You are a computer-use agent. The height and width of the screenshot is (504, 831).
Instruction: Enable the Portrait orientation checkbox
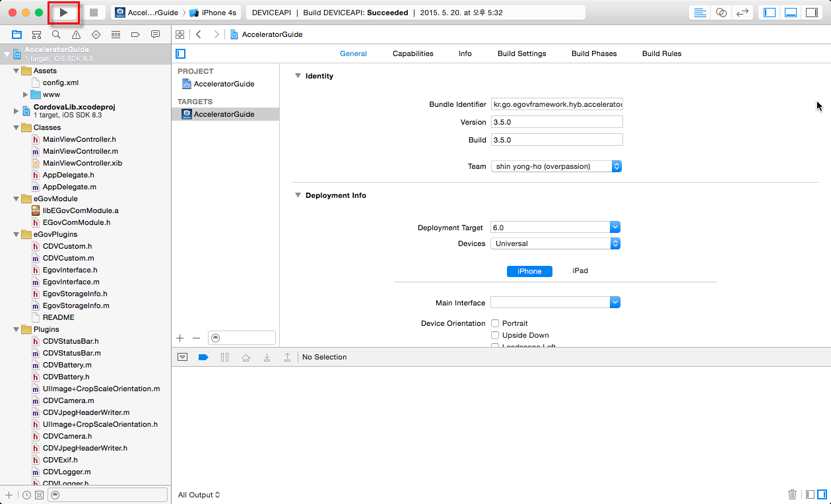pyautogui.click(x=495, y=323)
